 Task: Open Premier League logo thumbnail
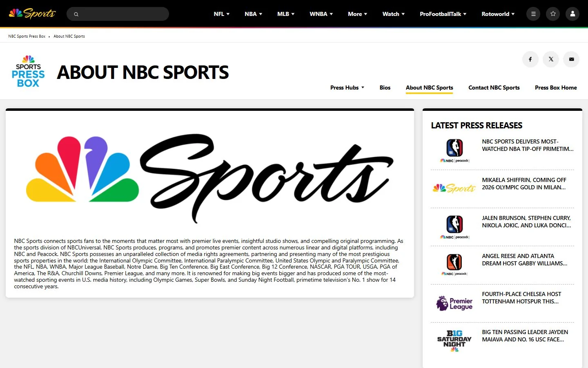point(454,303)
